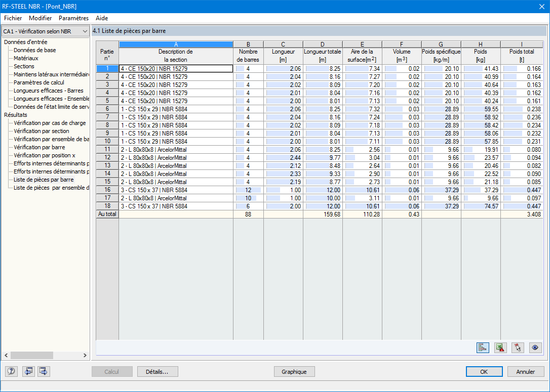Select Données de l'état limite de service item

click(51, 107)
